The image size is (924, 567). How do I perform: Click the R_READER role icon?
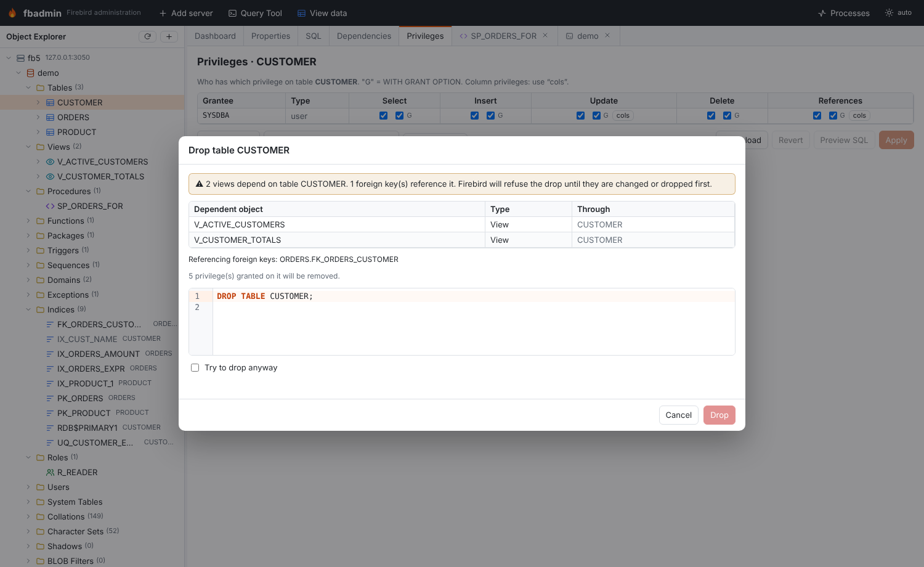51,472
